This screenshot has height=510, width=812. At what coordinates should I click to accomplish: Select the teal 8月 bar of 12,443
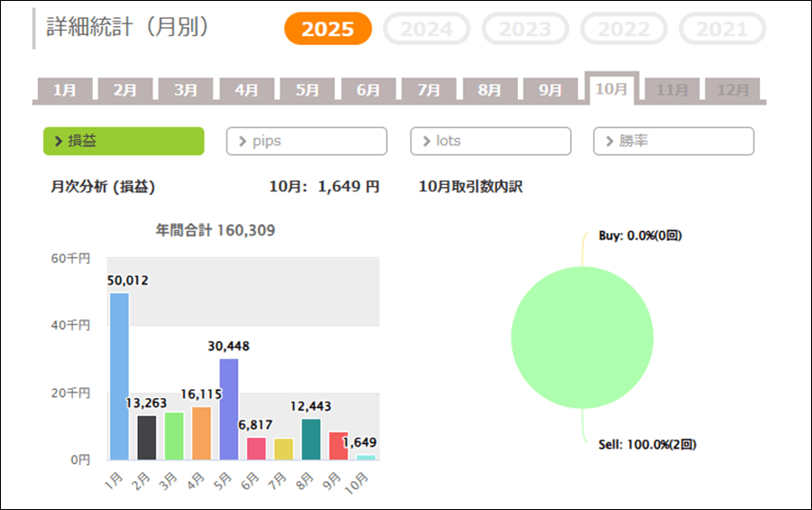tap(310, 439)
